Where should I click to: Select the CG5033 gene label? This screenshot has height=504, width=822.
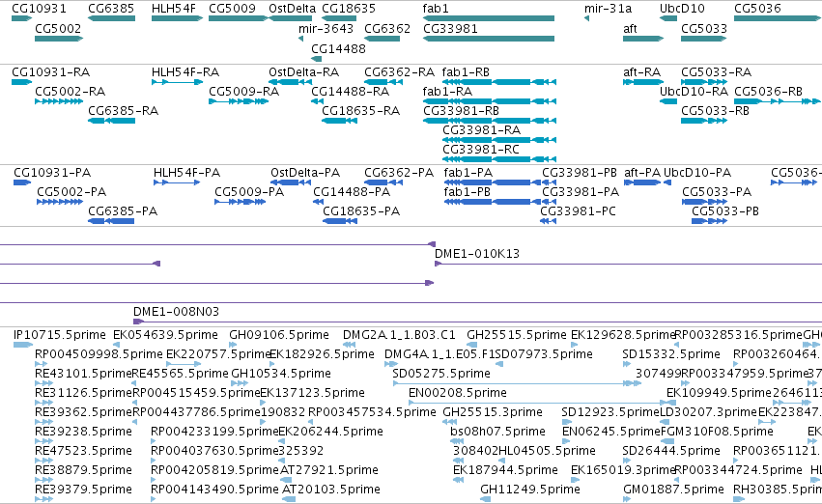[x=704, y=28]
